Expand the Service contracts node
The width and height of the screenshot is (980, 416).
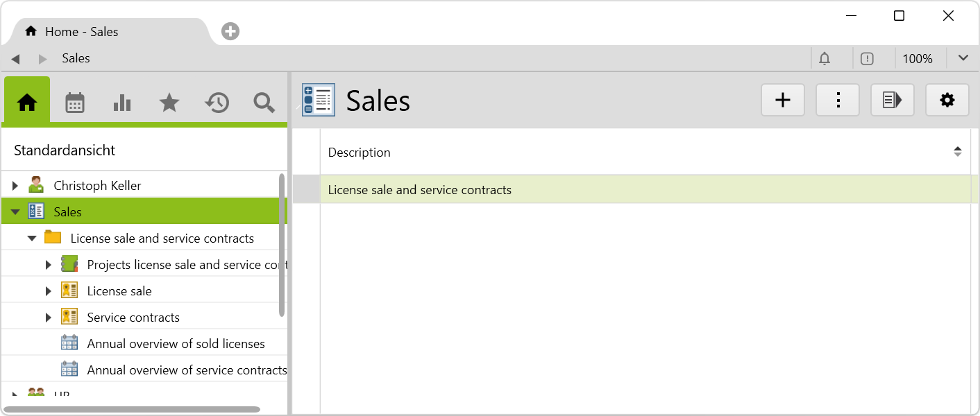tap(49, 318)
